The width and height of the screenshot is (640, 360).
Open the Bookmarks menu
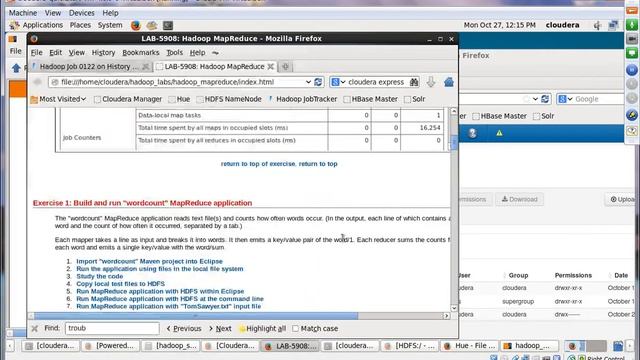141,53
